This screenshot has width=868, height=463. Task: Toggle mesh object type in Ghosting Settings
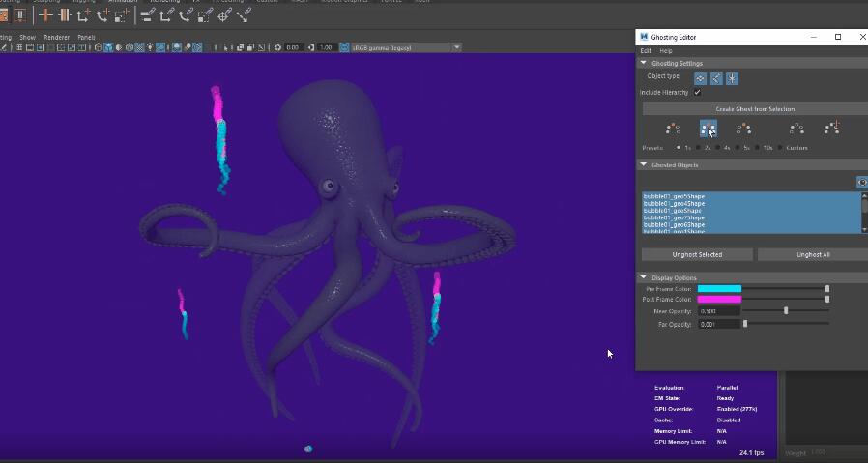point(700,78)
